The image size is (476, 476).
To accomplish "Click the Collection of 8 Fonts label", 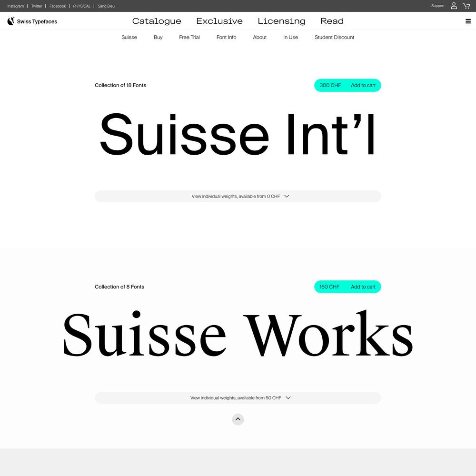I will pos(119,287).
